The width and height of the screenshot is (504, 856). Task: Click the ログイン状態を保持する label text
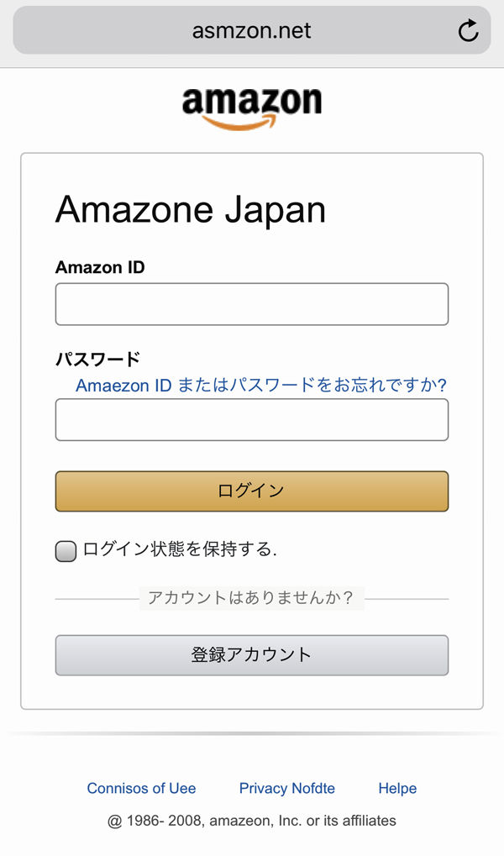180,550
